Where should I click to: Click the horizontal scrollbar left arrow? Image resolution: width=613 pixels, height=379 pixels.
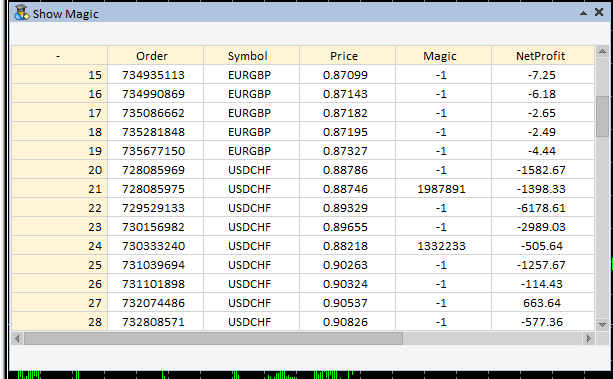point(17,338)
